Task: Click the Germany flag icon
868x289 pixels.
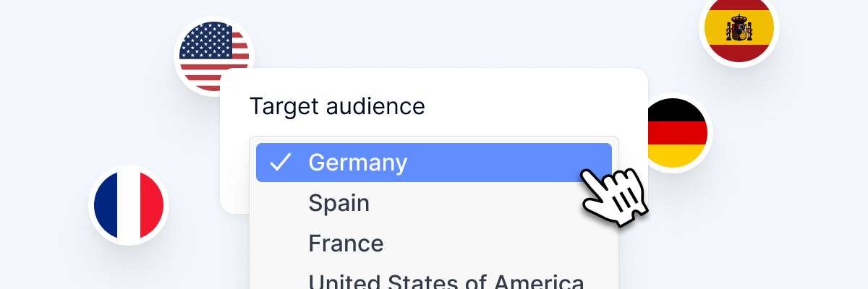Action: click(676, 131)
